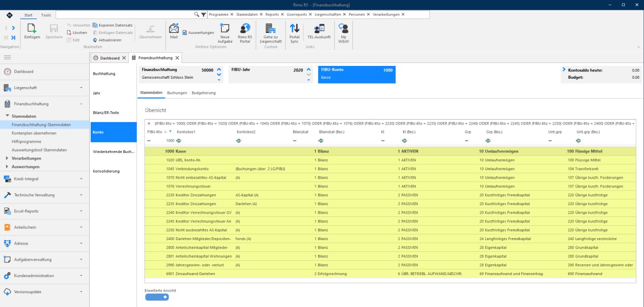Open the Mail icon in the ribbon
The height and width of the screenshot is (307, 644).
(x=174, y=28)
